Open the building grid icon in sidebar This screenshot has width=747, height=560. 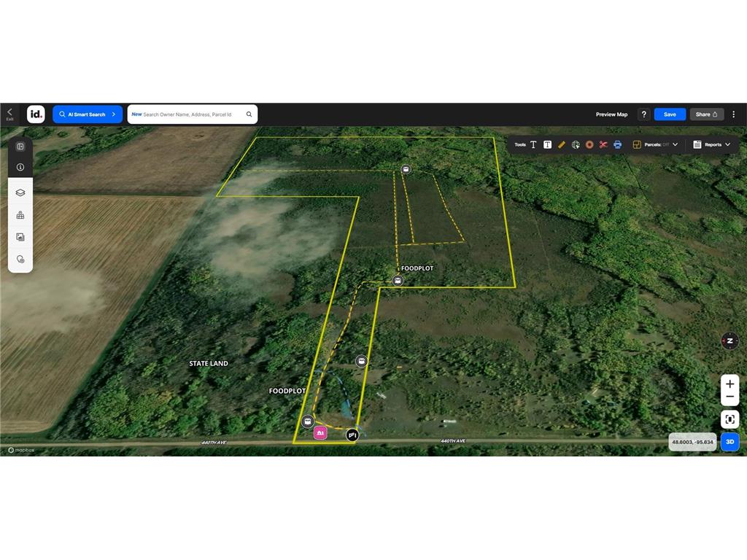click(20, 215)
